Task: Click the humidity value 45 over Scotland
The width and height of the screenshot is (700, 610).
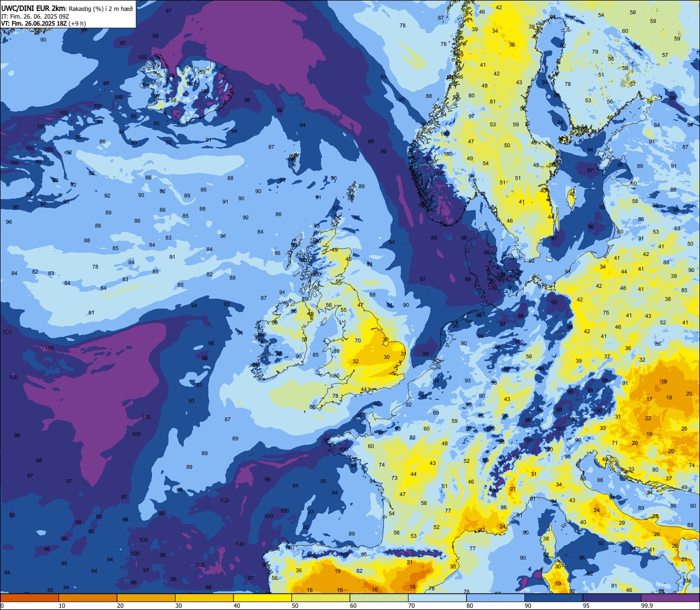Action: [x=348, y=259]
